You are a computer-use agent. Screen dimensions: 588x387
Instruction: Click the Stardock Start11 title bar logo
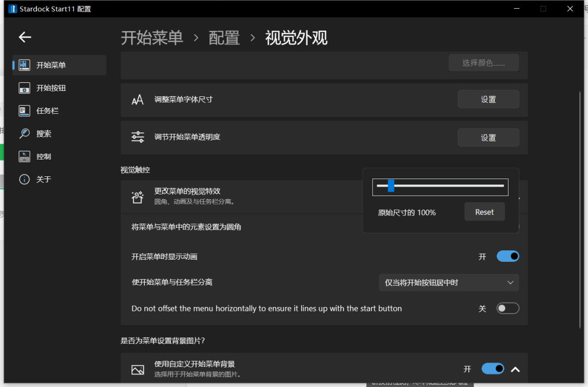[13, 9]
